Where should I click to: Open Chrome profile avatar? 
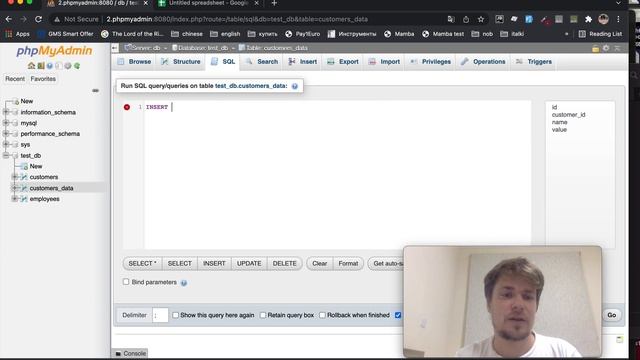tap(603, 19)
